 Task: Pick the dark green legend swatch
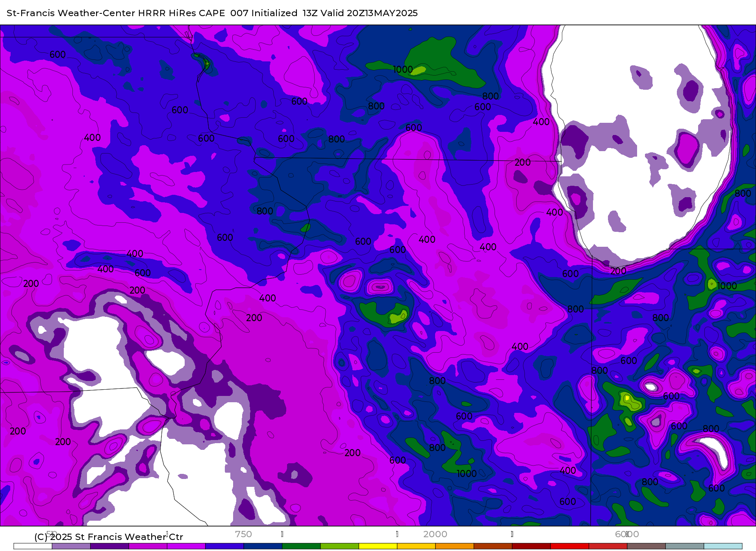301,546
